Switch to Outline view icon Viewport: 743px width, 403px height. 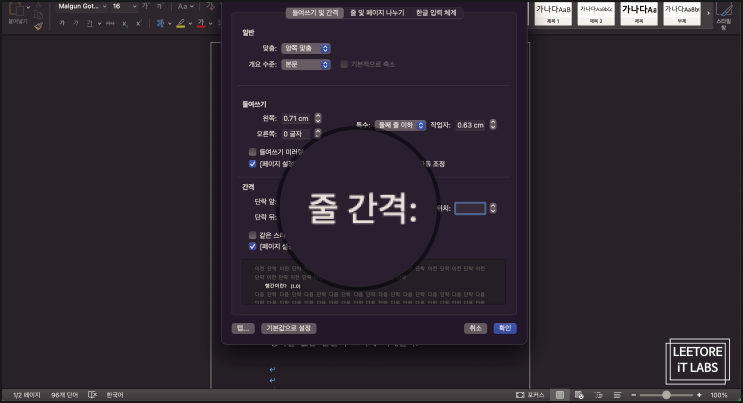coord(598,395)
